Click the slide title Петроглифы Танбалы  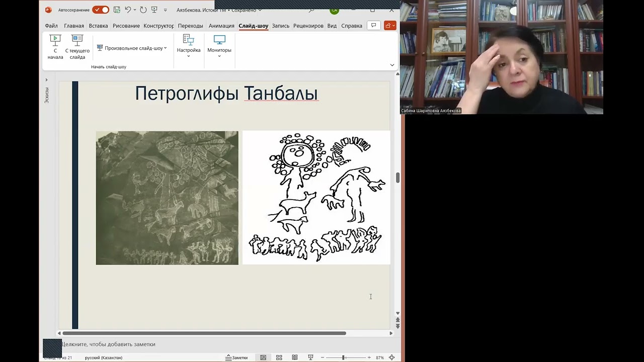(226, 94)
